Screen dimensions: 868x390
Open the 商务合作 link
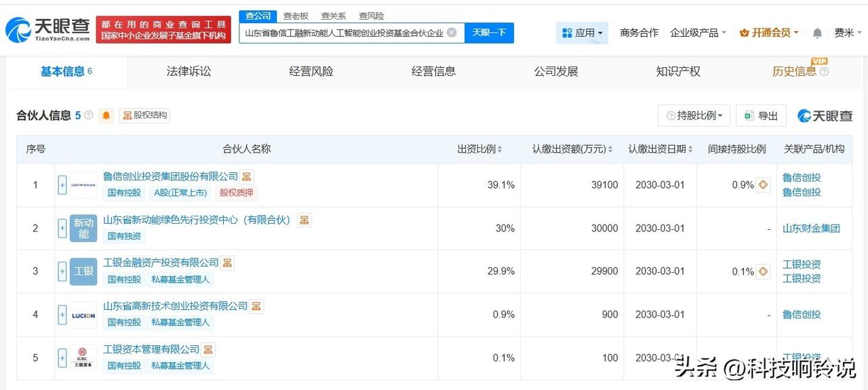point(639,33)
